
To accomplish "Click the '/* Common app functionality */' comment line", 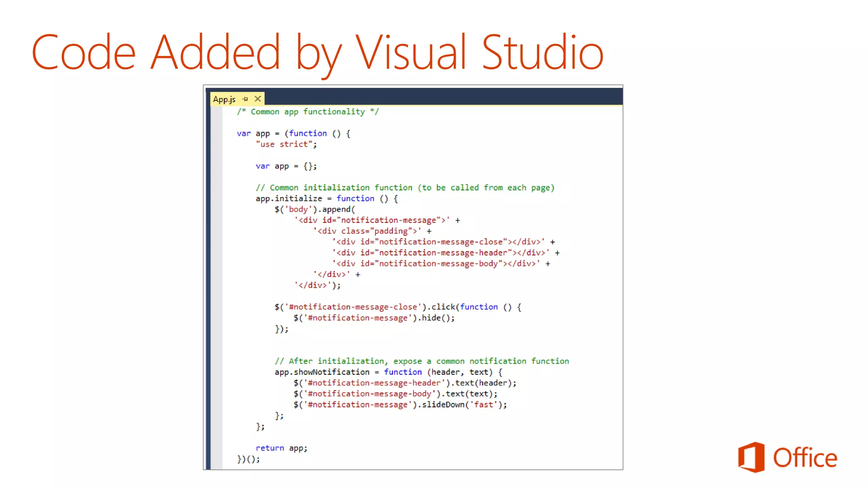I will (x=308, y=112).
